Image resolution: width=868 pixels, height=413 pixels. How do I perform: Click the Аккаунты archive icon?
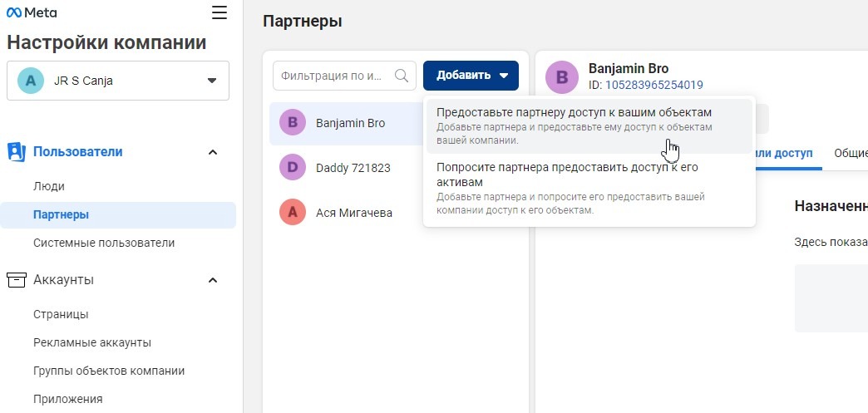click(17, 280)
